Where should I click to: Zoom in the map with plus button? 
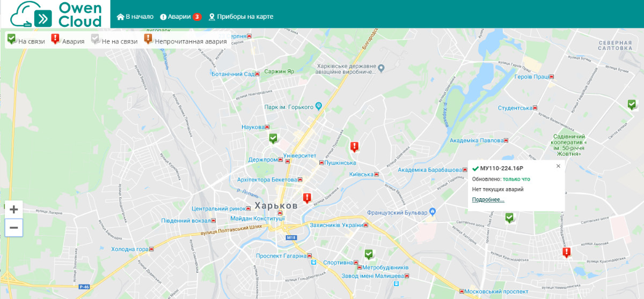(x=13, y=210)
